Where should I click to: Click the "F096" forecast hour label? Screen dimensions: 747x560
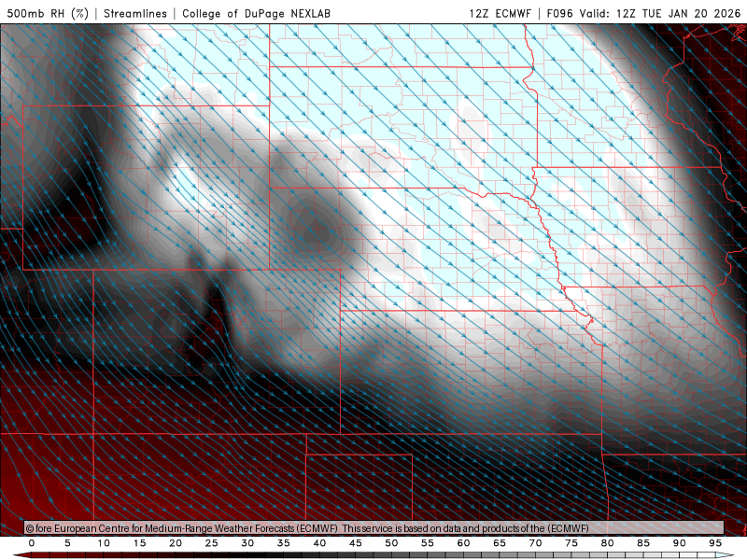point(559,13)
